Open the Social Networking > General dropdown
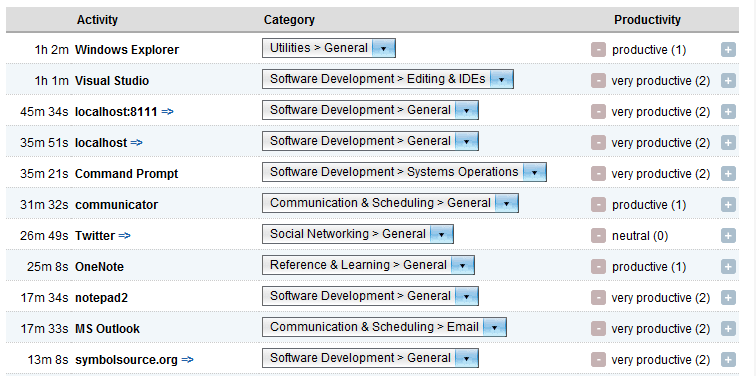The width and height of the screenshot is (756, 376). (x=358, y=234)
